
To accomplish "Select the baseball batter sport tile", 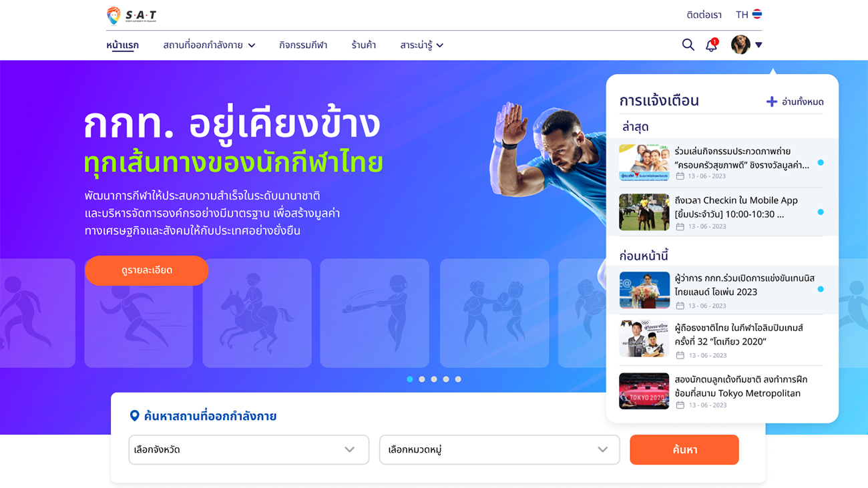I will click(375, 313).
